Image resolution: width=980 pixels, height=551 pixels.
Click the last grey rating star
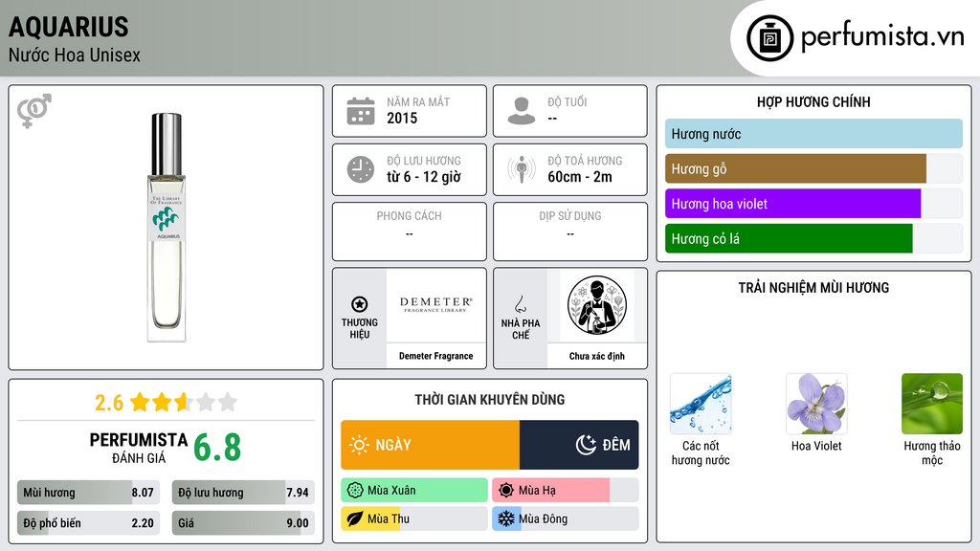point(228,402)
